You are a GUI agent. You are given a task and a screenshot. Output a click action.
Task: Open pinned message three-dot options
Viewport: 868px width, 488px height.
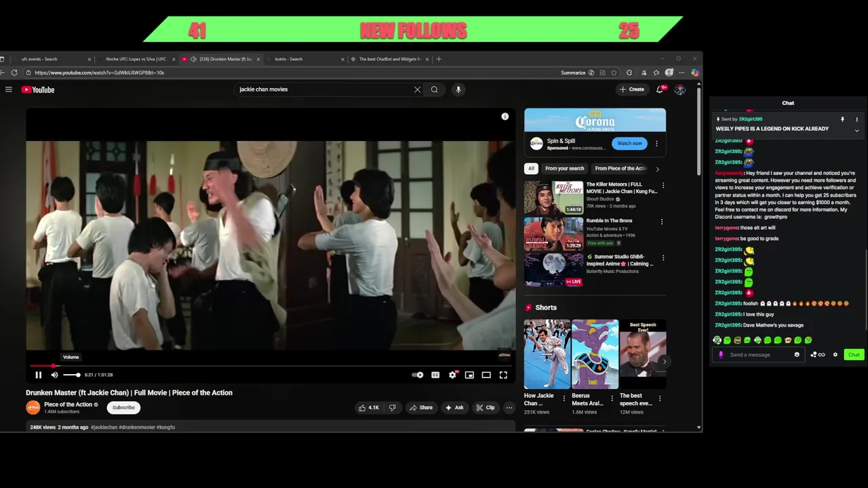pos(856,119)
